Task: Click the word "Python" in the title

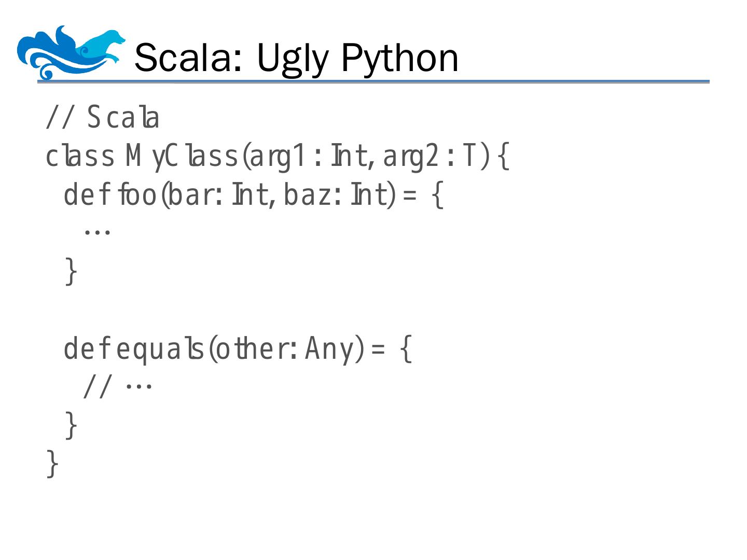Action: pos(399,58)
